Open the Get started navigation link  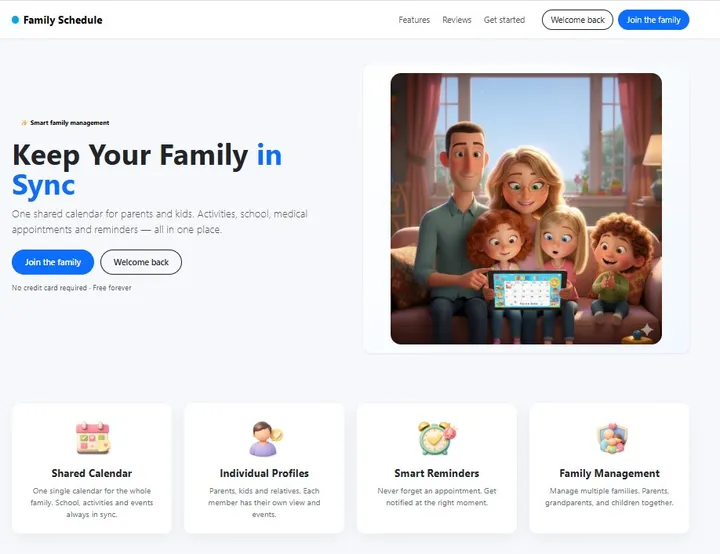point(504,20)
